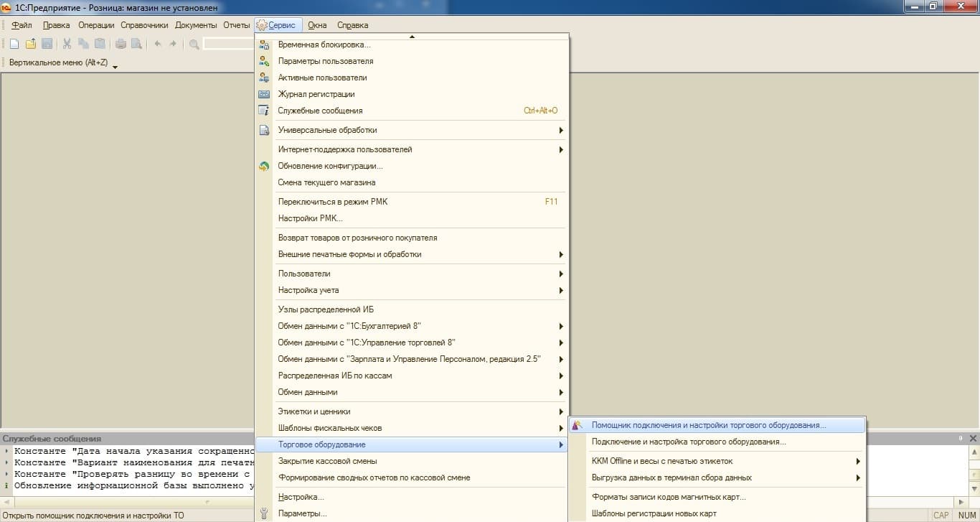Click the icon beside Обновление конфигурации
Viewport: 980px width, 522px height.
pyautogui.click(x=264, y=166)
